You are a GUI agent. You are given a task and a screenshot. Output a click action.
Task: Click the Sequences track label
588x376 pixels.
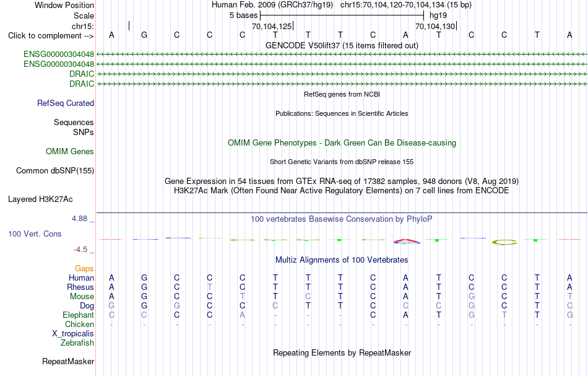coord(74,122)
